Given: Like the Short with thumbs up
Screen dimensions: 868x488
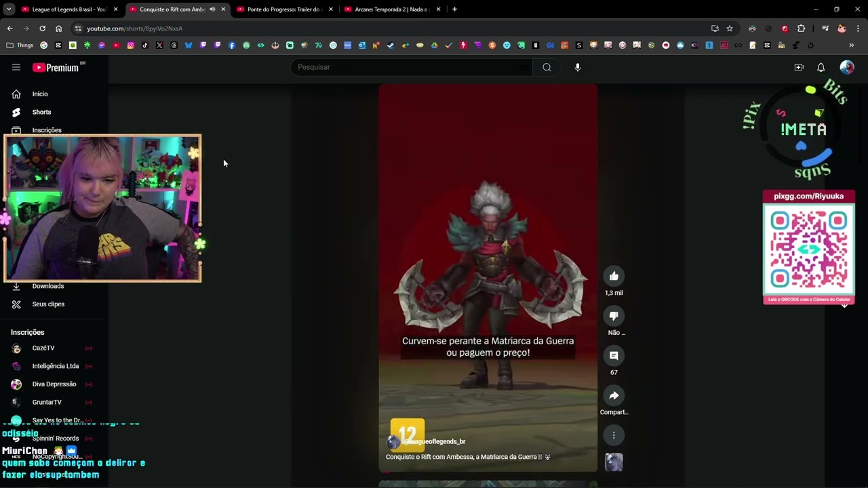Looking at the screenshot, I should pos(614,276).
